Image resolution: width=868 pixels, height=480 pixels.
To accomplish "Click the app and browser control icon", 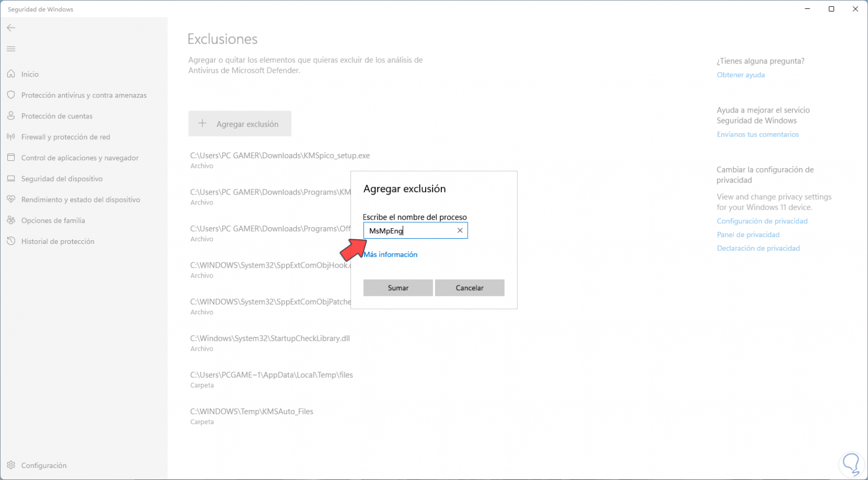I will pyautogui.click(x=11, y=158).
